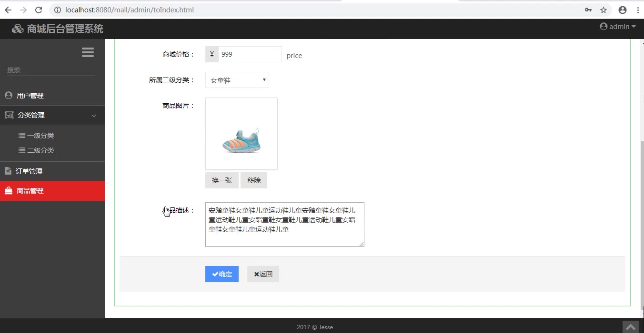644x333 pixels.
Task: Click the '2017 © Jesse' footer text
Action: pos(315,327)
